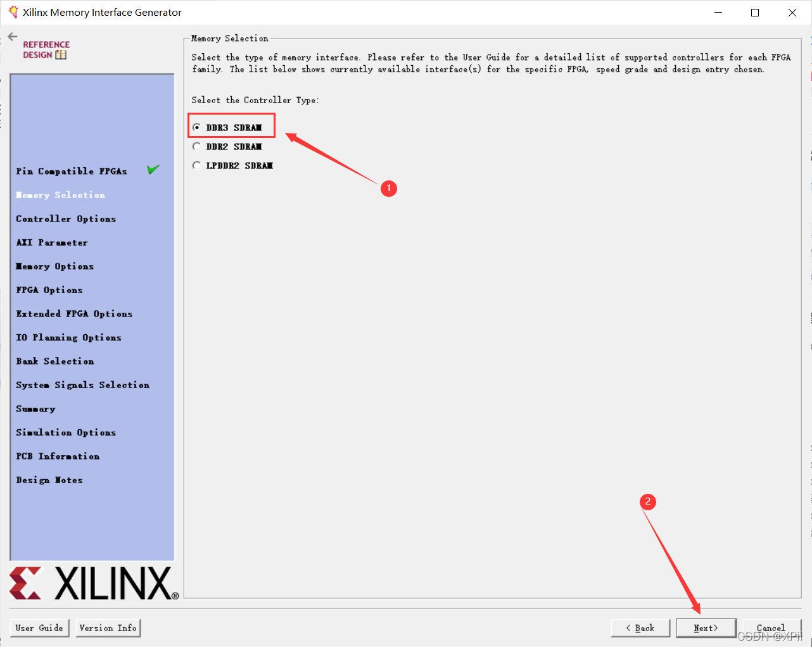Select the DDR3 SDRAM radio button
The image size is (812, 647).
[197, 127]
